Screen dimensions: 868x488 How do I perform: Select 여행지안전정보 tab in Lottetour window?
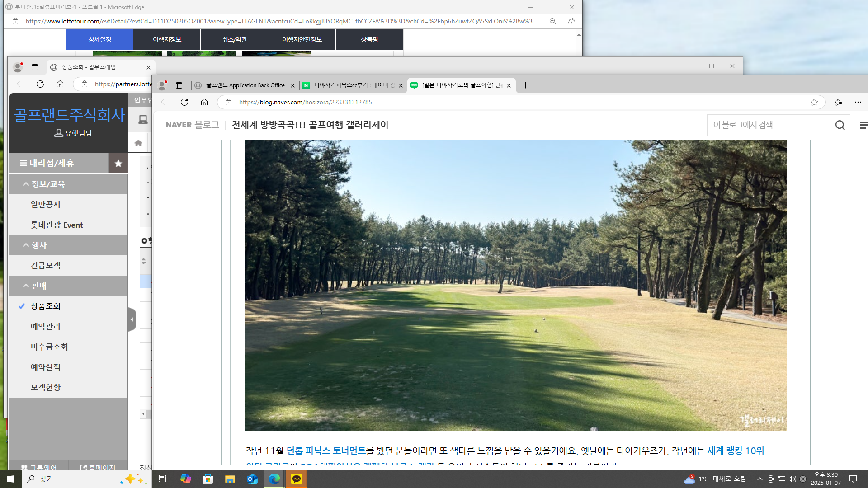click(302, 40)
